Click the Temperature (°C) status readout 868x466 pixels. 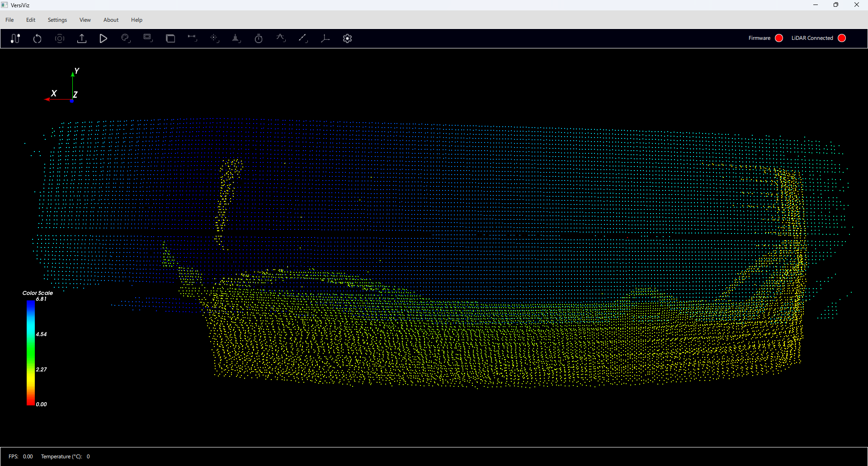pos(66,456)
